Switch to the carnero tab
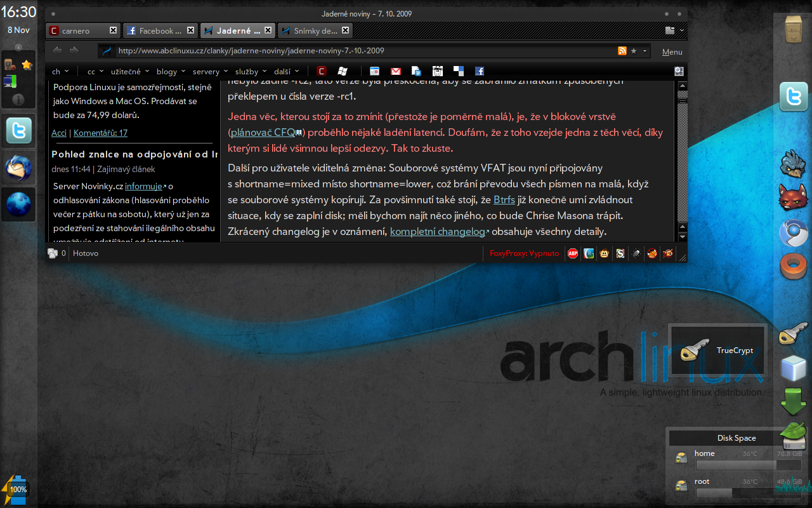 pos(82,30)
